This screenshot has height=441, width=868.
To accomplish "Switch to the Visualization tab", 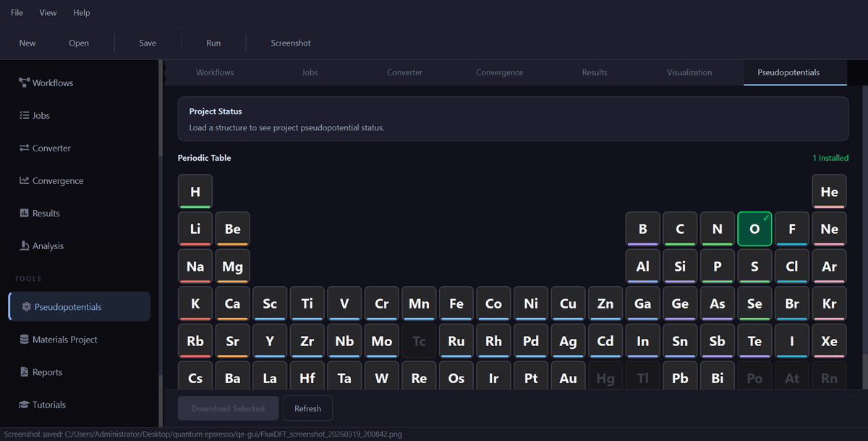I will point(689,72).
